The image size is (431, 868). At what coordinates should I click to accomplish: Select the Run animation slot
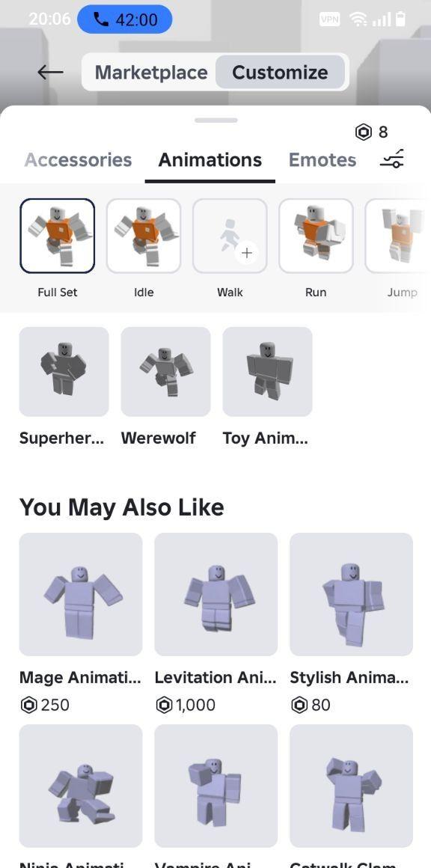[316, 236]
